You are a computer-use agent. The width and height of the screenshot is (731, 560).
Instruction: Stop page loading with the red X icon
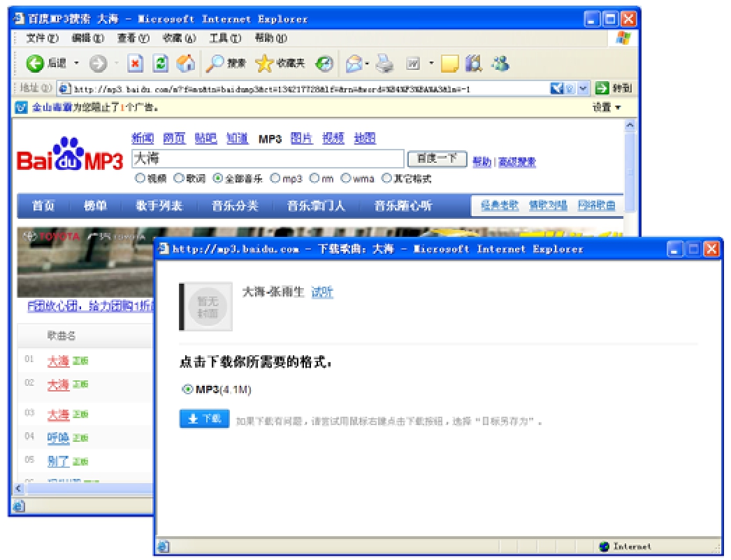135,64
